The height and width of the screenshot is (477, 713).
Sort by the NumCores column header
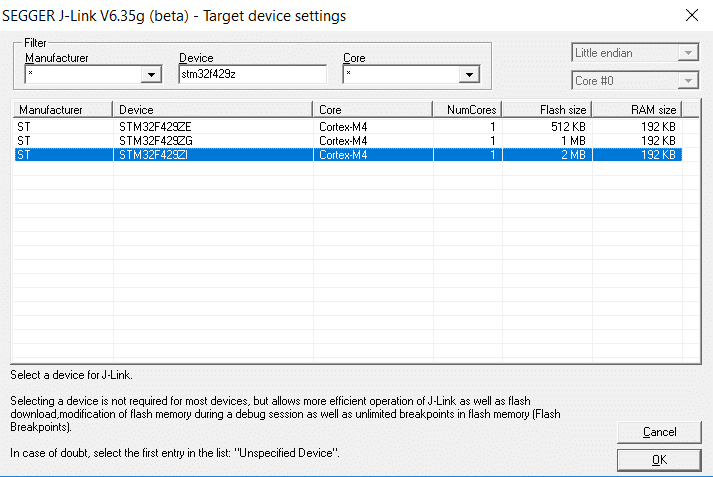[x=467, y=109]
